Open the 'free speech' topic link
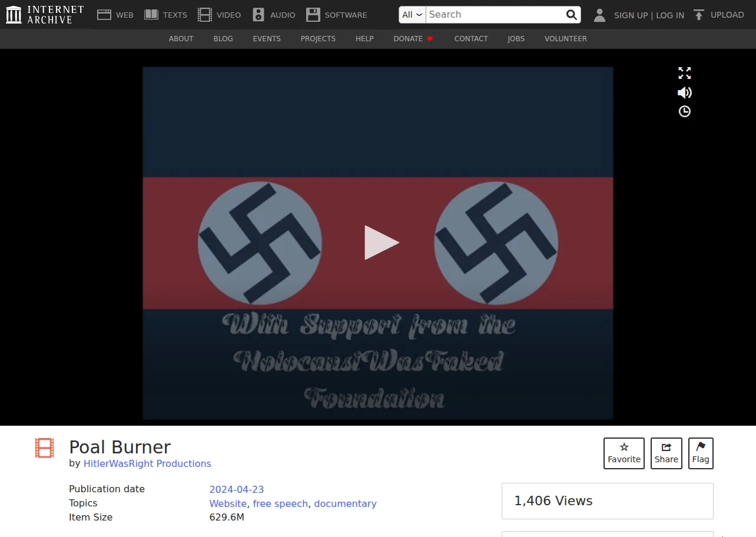This screenshot has height=537, width=756. coord(280,503)
